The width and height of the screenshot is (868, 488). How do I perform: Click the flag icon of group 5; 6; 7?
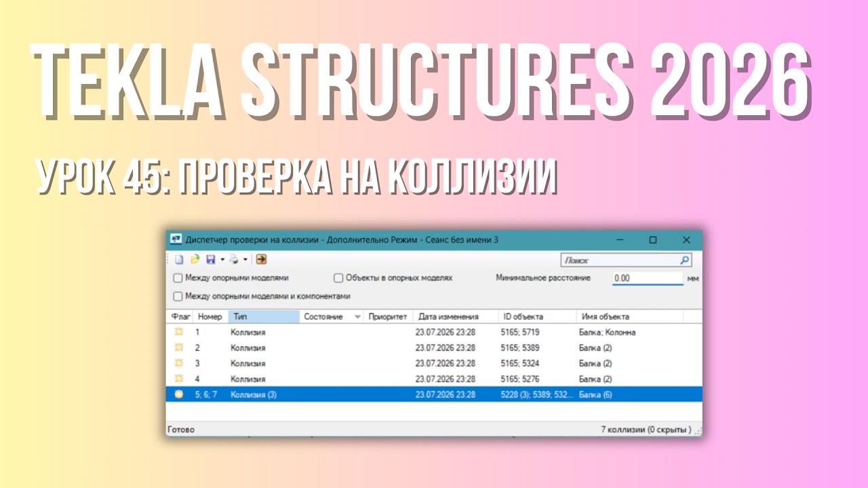179,394
